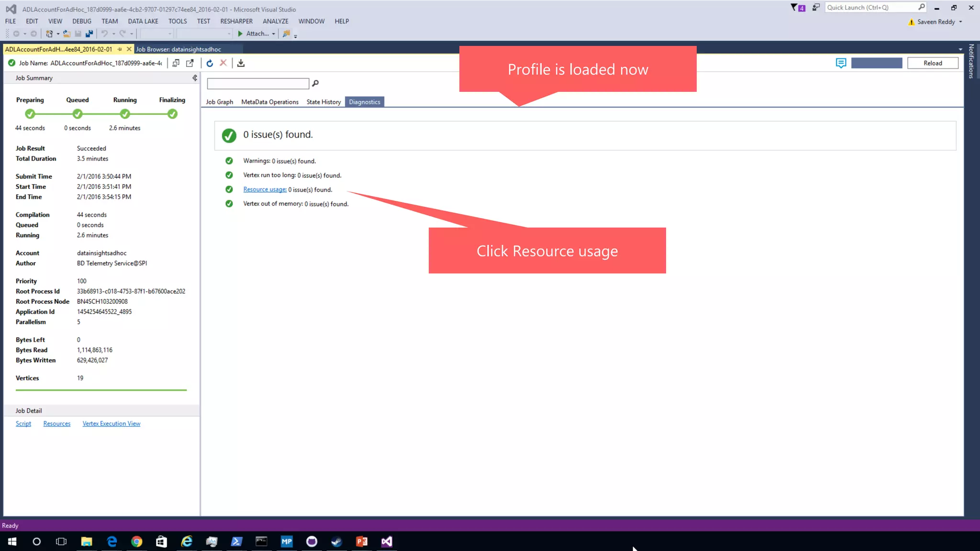Click the Open File toolbar icon

(x=67, y=33)
